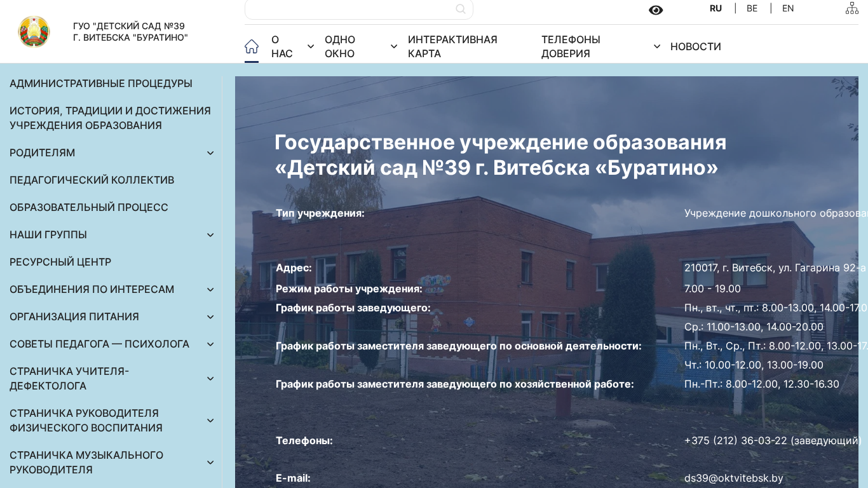868x488 pixels.
Task: Click the home icon in navigation bar
Action: pos(252,46)
